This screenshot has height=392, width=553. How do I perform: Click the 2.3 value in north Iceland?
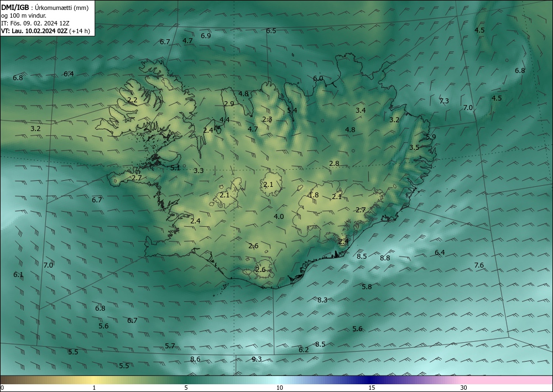tap(267, 119)
